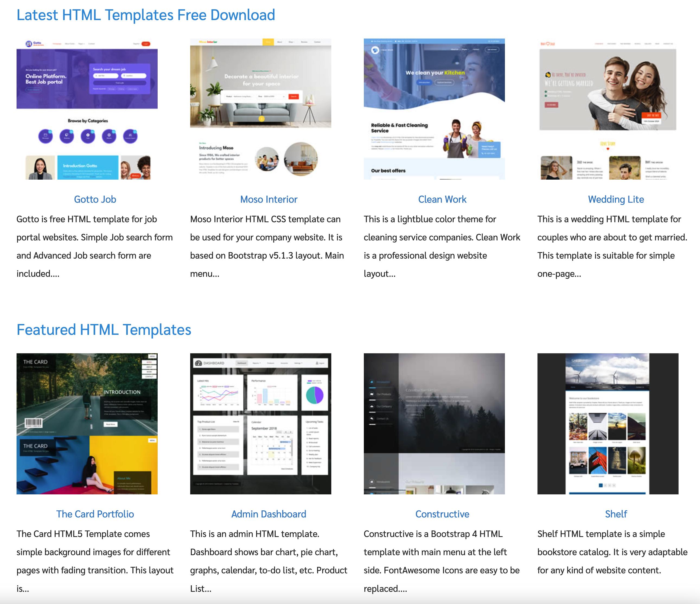Click the Homepage menu item in the Gotto navbar
The height and width of the screenshot is (604, 700).
point(57,44)
